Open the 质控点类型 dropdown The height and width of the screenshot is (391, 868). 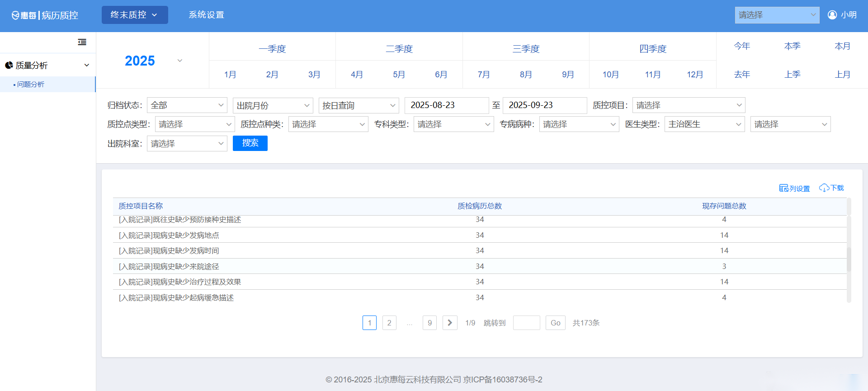(x=195, y=124)
